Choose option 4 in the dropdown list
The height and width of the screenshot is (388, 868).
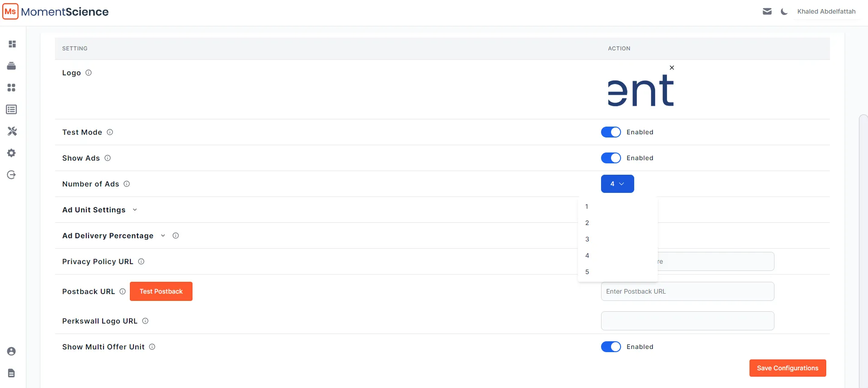pos(618,255)
